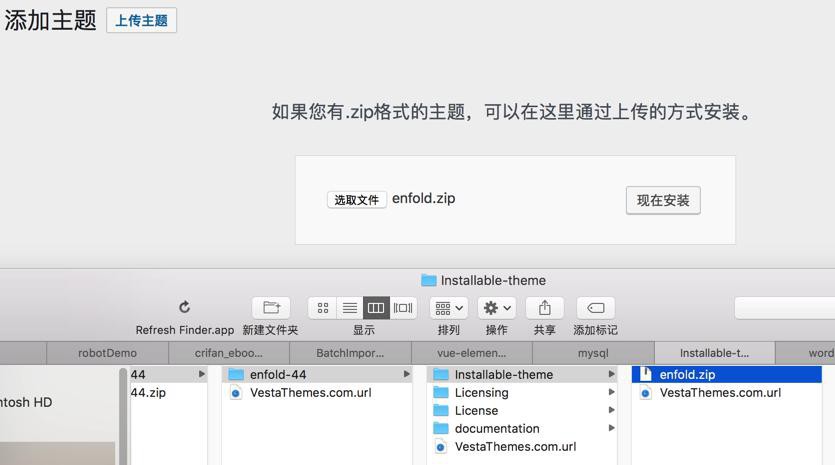Viewport: 835px width, 465px height.
Task: Click the documentation folder icon
Action: pos(441,428)
